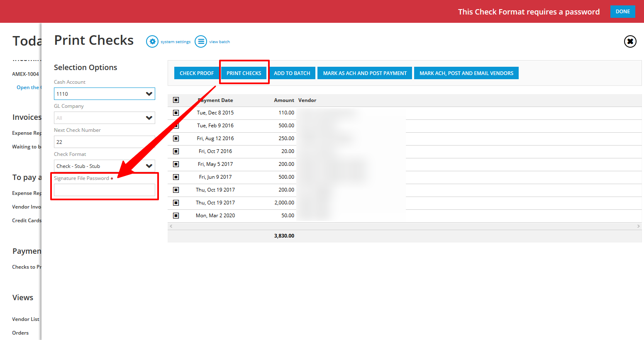Toggle checkbox for Thu, Oct 19 2017 200.00 payment

[176, 190]
